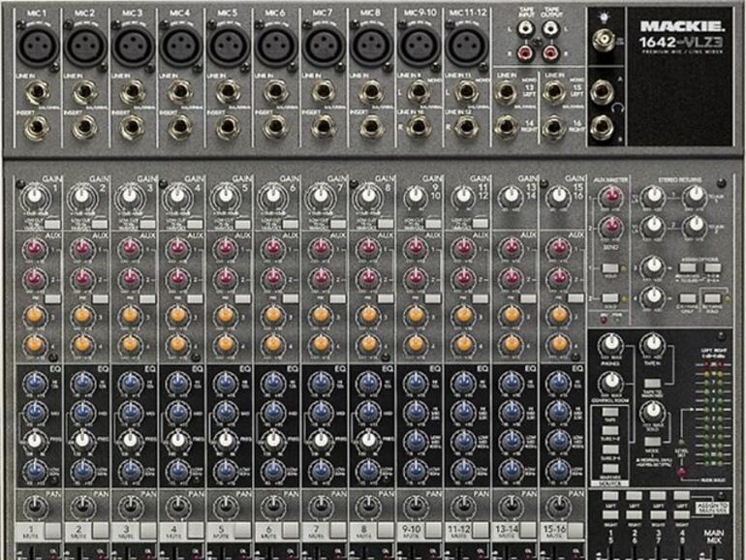Click channel 4 INSERT jack

[180, 127]
